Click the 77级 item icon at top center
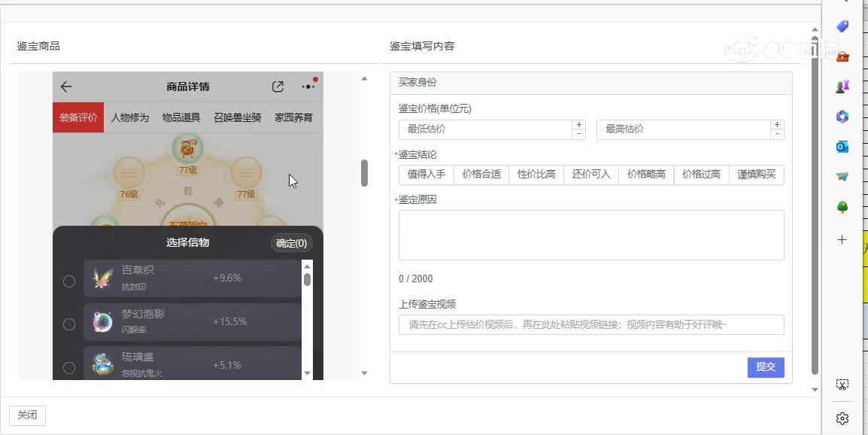This screenshot has width=868, height=435. pos(187,148)
